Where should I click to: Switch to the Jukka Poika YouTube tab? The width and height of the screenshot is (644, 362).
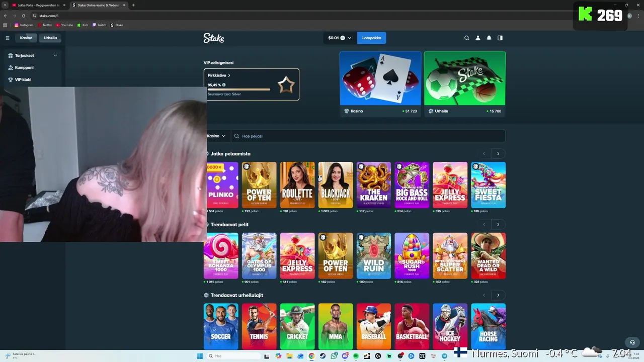[x=38, y=5]
